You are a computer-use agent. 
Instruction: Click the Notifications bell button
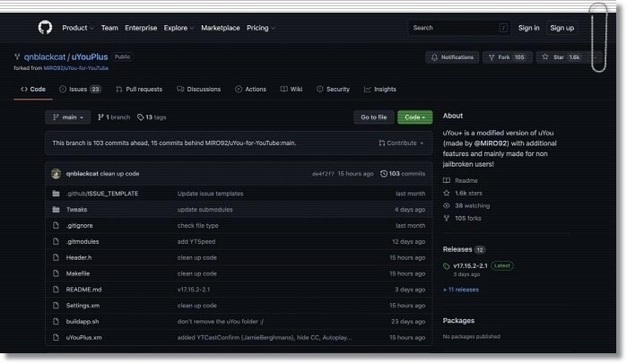[452, 57]
